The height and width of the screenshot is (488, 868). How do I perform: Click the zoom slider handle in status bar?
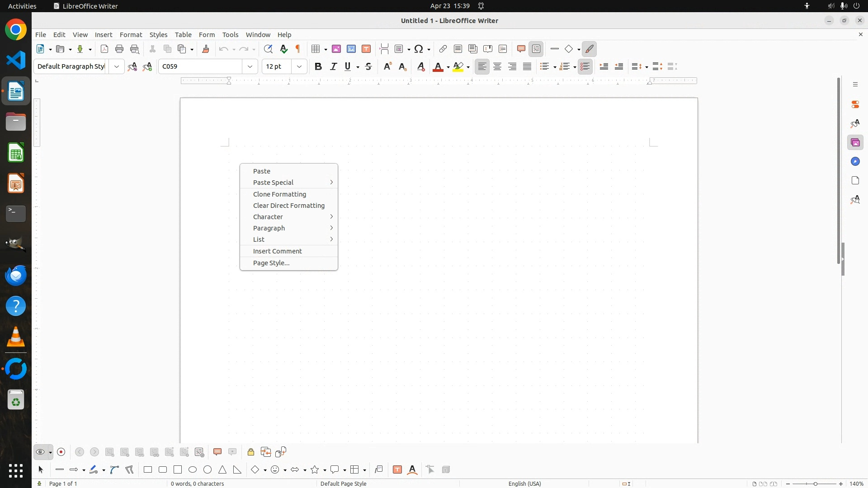coord(816,483)
